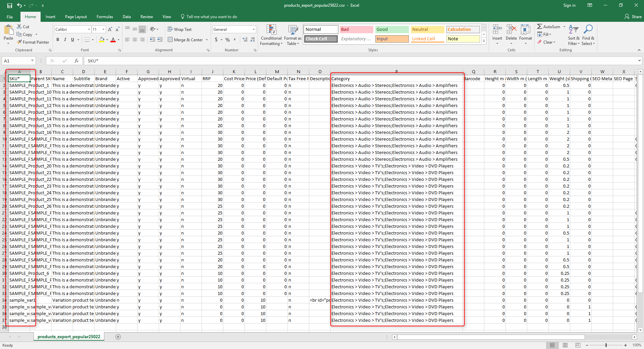The image size is (644, 349).
Task: Toggle Wrap Text
Action: coord(179,30)
